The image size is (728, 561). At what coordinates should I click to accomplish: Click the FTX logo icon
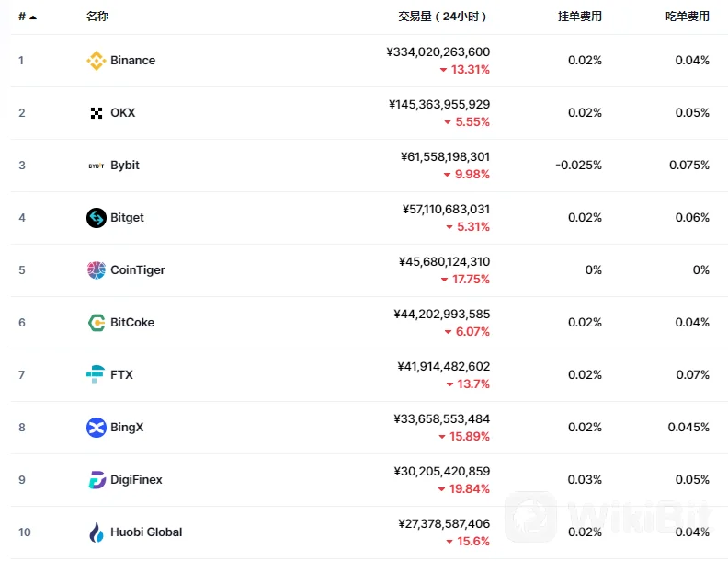[96, 373]
